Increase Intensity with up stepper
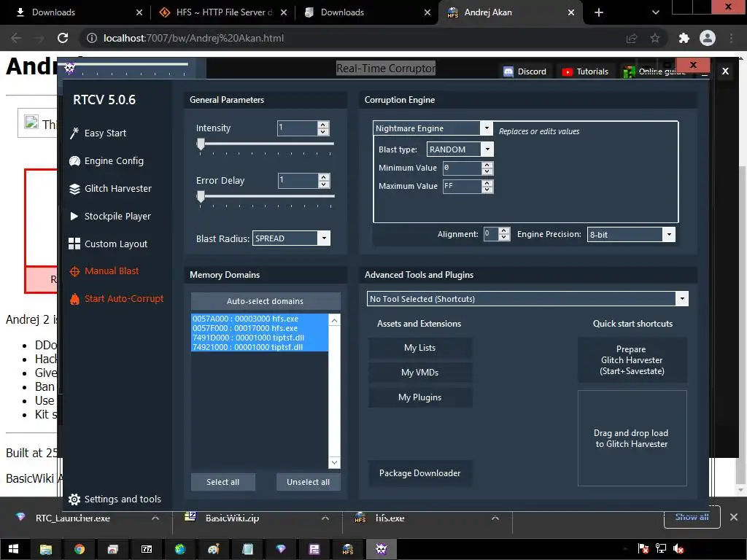The height and width of the screenshot is (560, 747). click(x=323, y=125)
